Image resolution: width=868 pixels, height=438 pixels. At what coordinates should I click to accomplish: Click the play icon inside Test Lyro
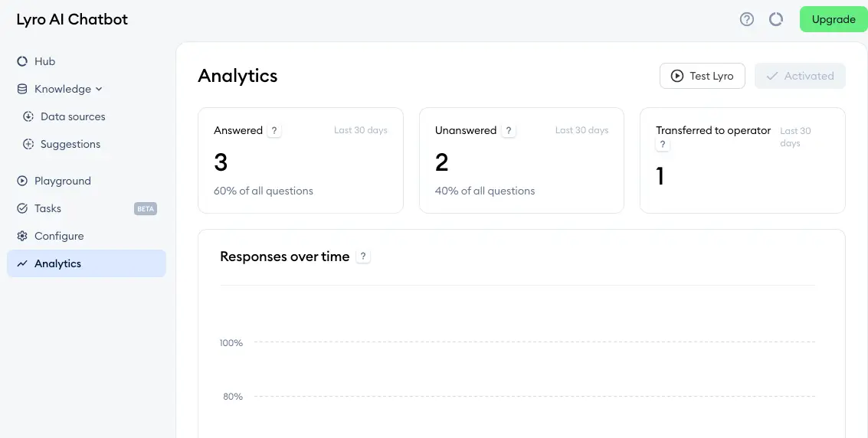[x=677, y=76]
